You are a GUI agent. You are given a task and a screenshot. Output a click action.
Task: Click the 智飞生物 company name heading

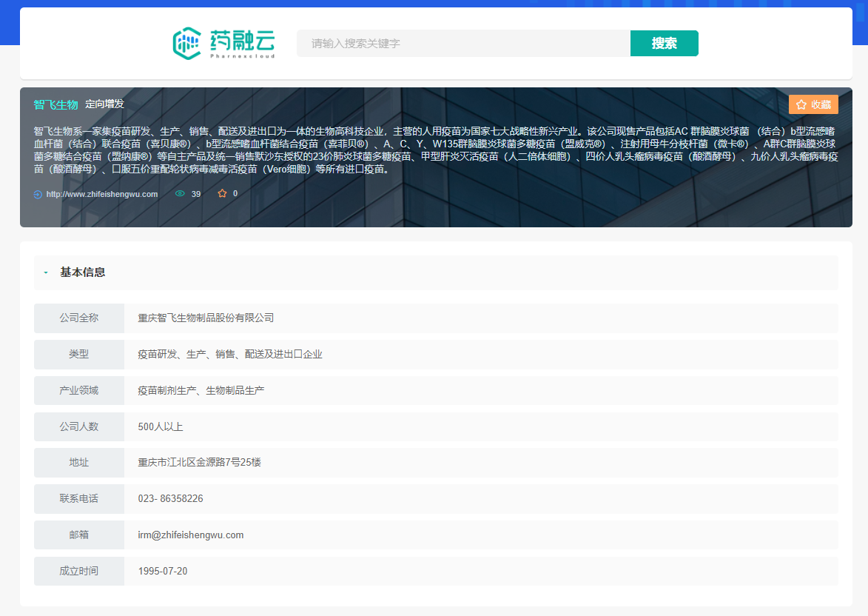tap(55, 104)
